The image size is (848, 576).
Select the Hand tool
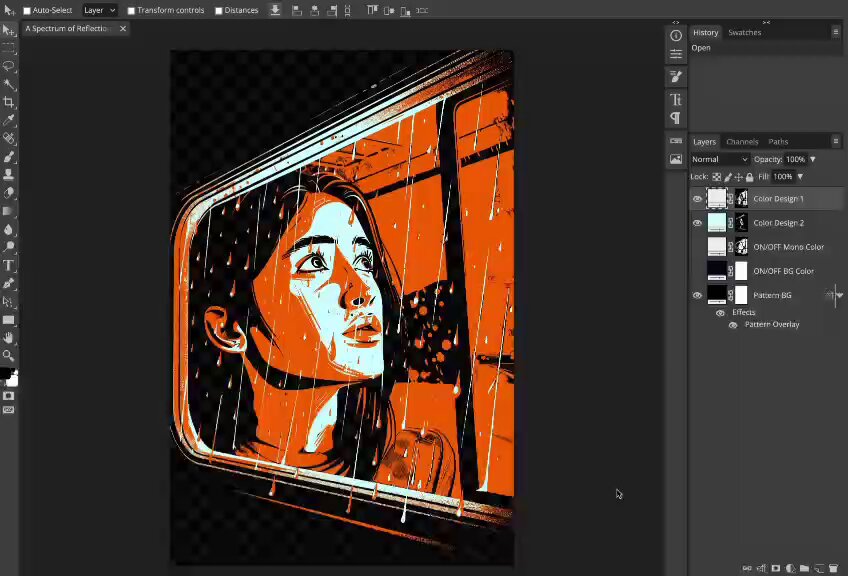pyautogui.click(x=9, y=338)
